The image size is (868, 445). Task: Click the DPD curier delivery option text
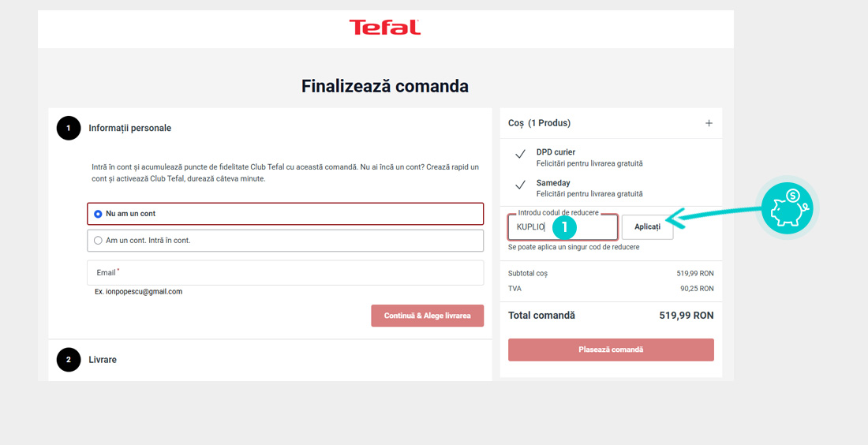556,151
